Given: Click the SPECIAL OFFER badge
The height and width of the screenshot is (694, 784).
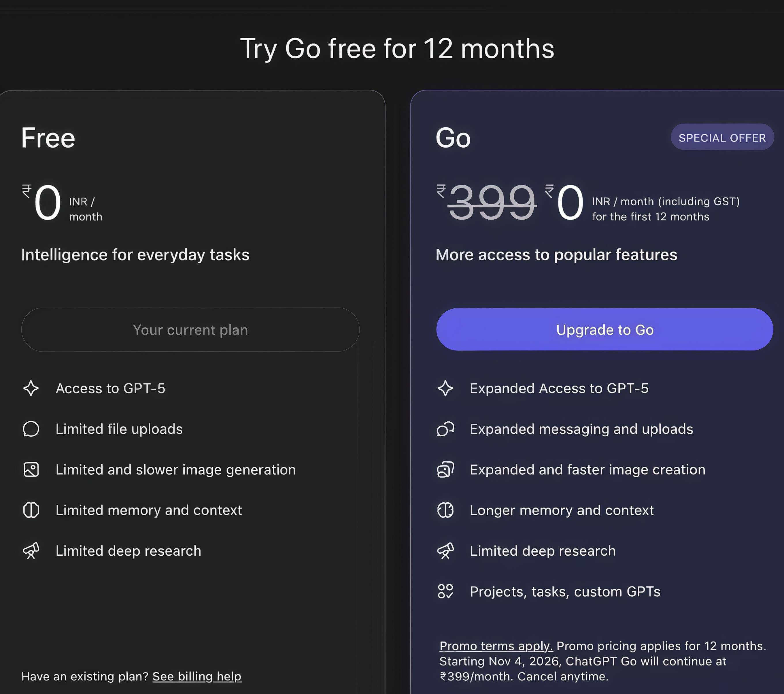Looking at the screenshot, I should [x=722, y=137].
